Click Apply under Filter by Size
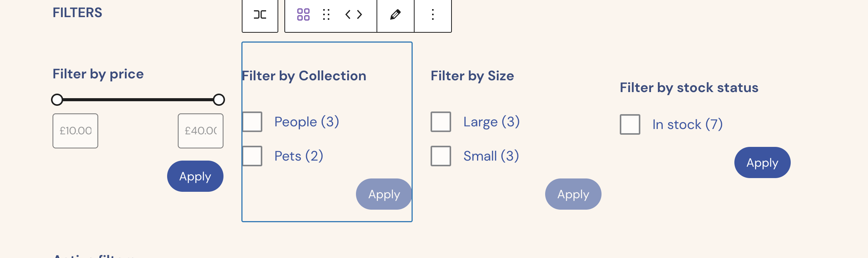 [x=573, y=194]
